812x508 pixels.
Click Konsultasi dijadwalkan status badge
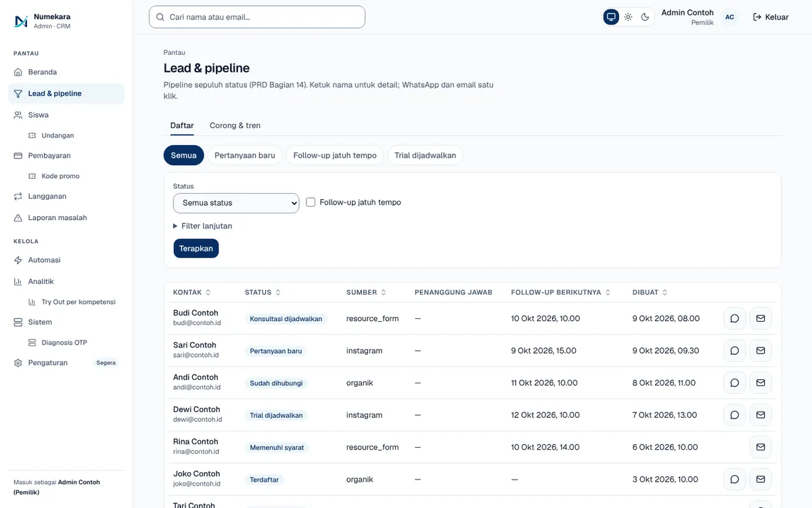[286, 318]
